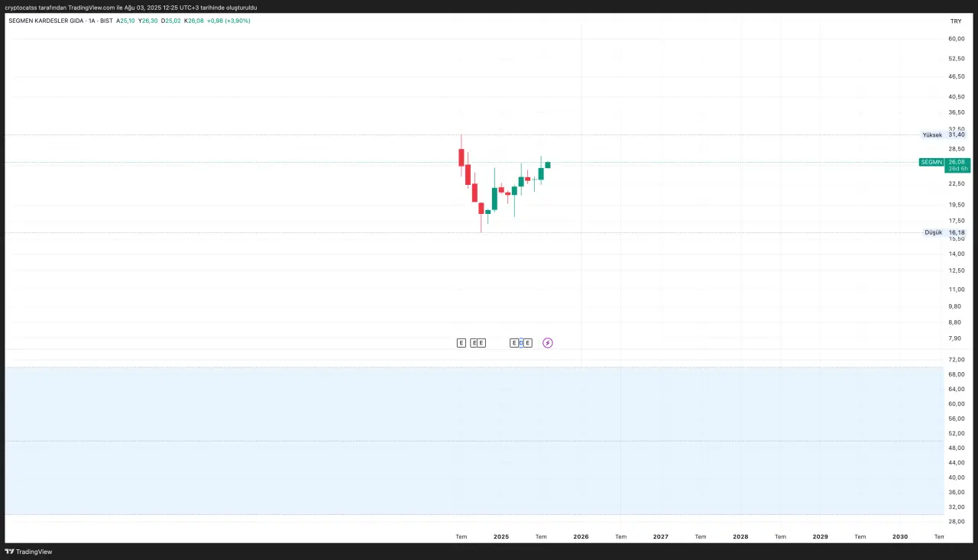
Task: Select the Düşük 16,18 low price label
Action: pos(944,232)
